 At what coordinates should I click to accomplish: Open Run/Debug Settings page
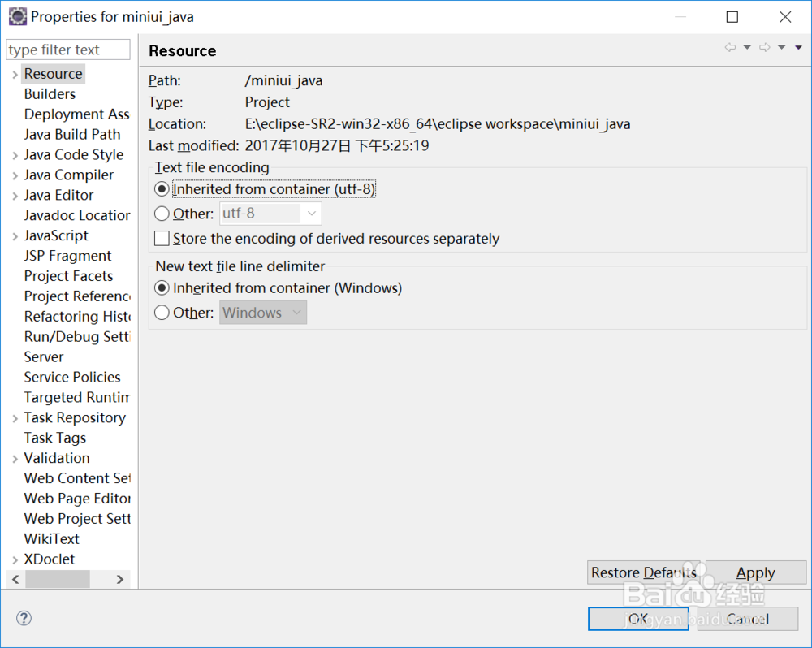click(x=76, y=336)
